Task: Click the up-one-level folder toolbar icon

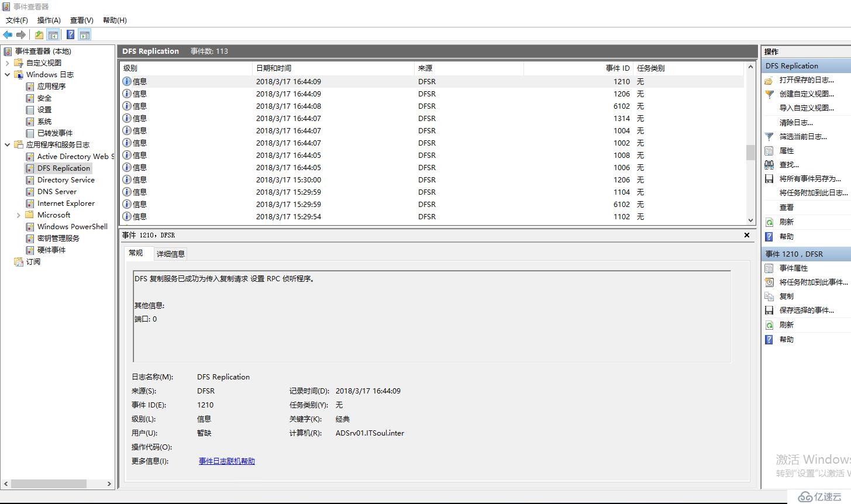Action: tap(39, 35)
